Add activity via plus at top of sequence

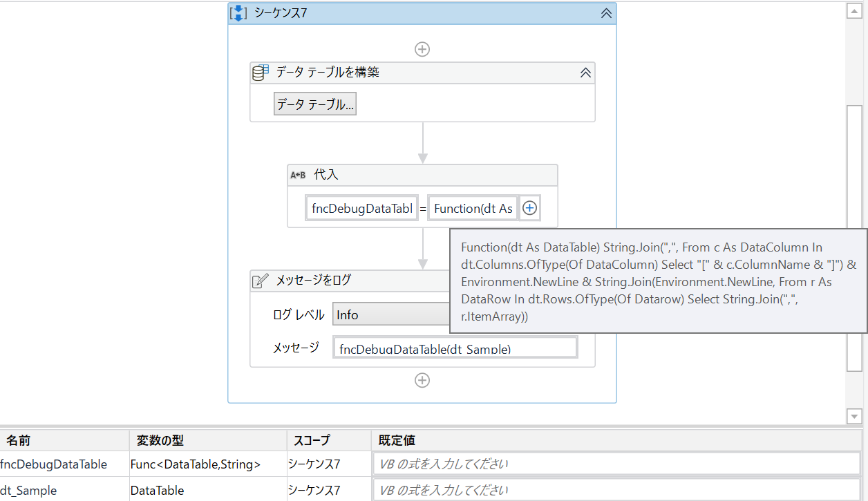pos(422,49)
